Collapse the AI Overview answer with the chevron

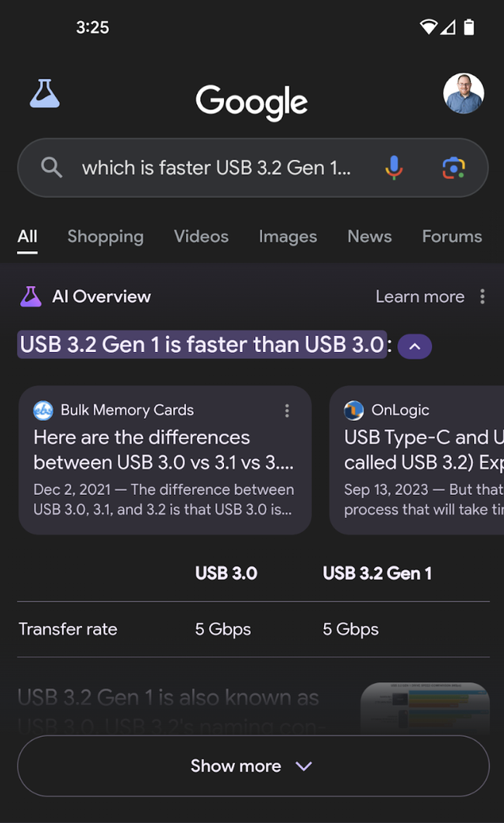(x=414, y=346)
